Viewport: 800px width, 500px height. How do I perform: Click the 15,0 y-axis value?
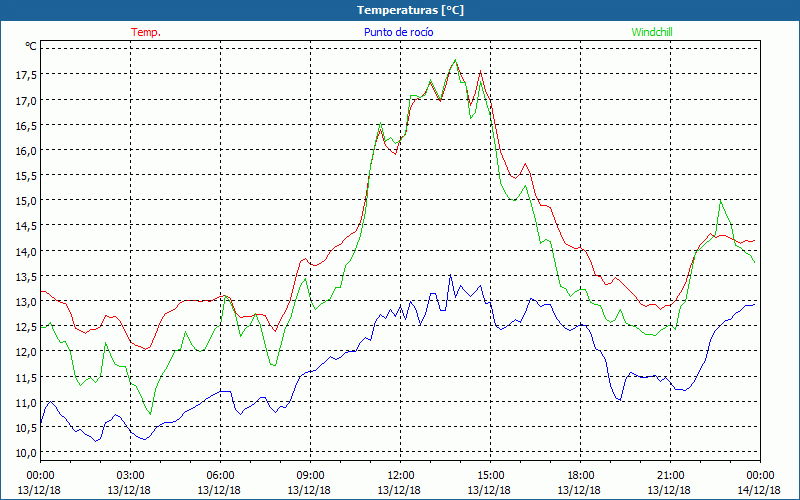coord(26,201)
